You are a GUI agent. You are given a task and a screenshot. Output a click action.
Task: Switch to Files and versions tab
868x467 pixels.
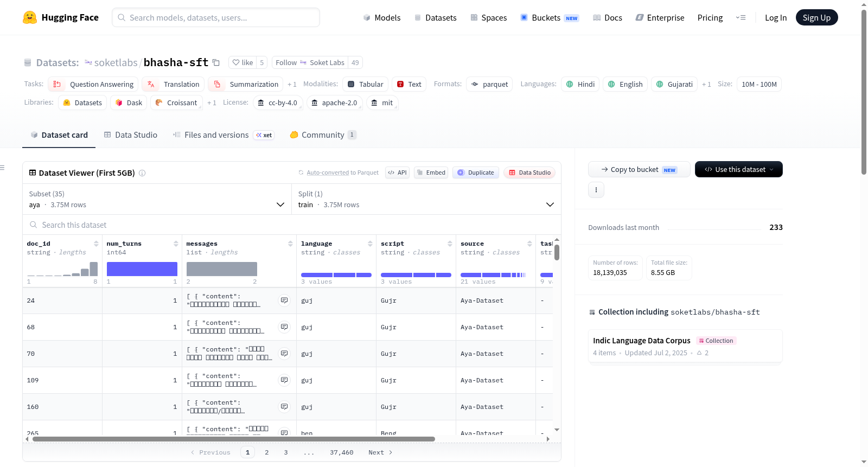click(x=223, y=135)
